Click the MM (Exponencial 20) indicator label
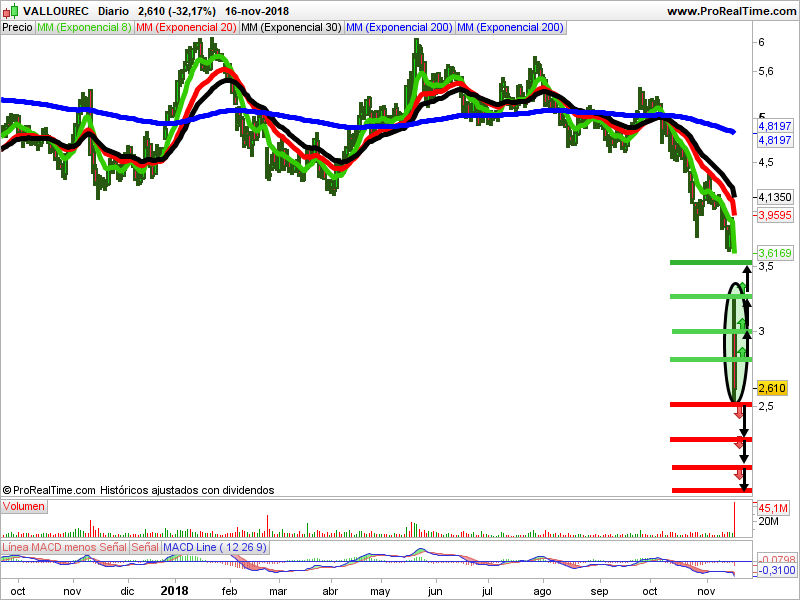Viewport: 800px width, 600px height. click(186, 27)
